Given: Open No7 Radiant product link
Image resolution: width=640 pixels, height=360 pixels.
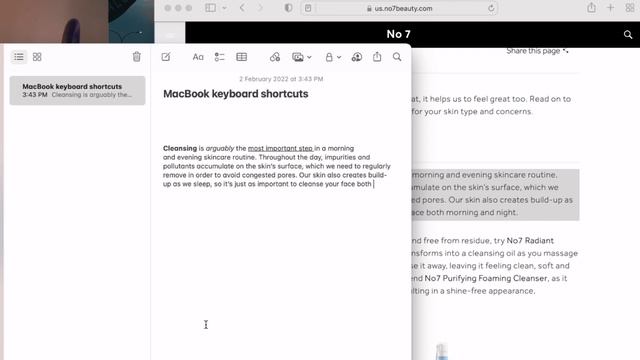Looking at the screenshot, I should click(530, 240).
